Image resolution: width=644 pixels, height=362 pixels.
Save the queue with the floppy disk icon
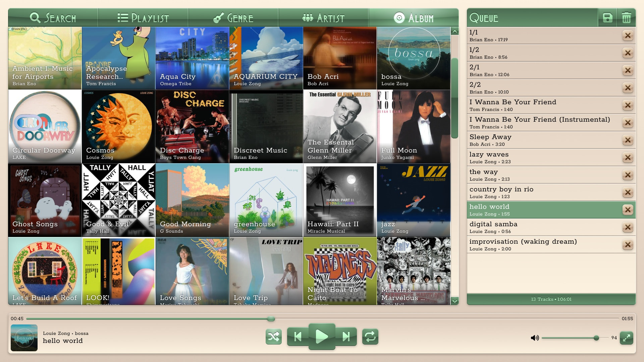pos(607,18)
